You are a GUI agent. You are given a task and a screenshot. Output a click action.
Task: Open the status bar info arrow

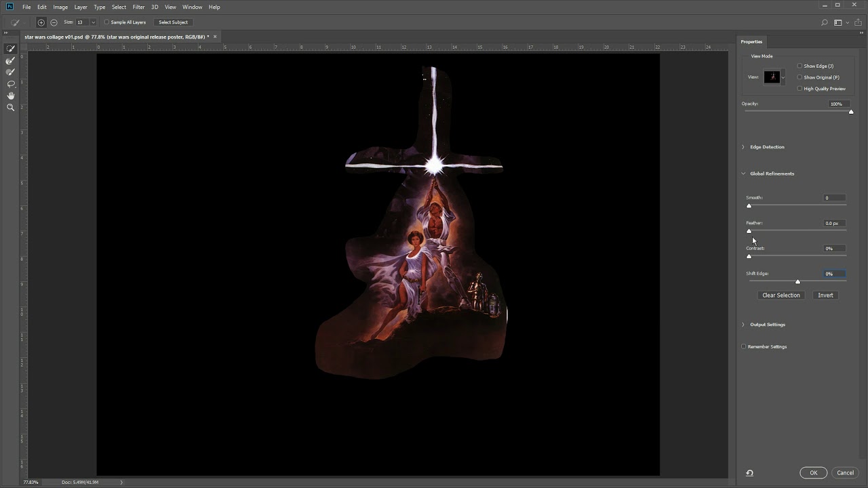tap(121, 482)
